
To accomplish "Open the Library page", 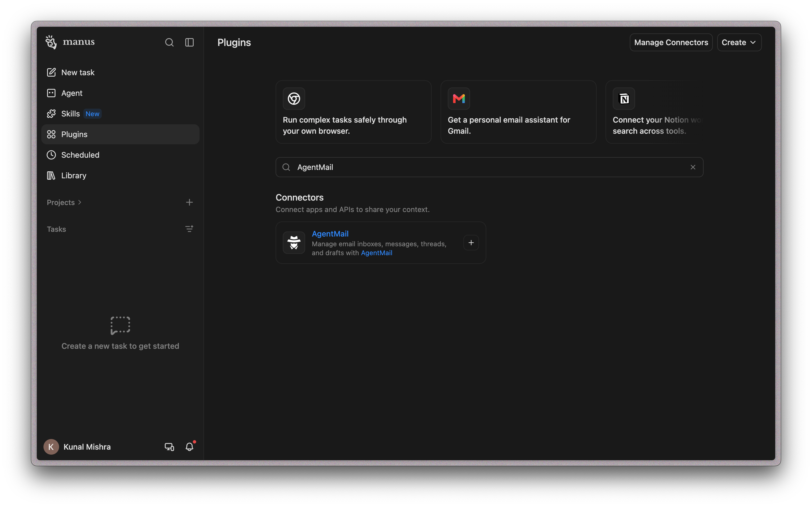I will (x=120, y=176).
